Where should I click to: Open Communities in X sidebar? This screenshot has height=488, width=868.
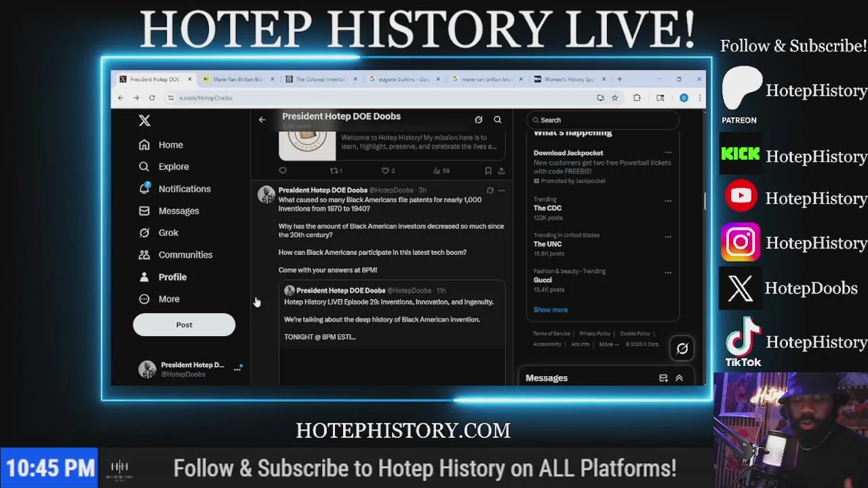coord(176,255)
